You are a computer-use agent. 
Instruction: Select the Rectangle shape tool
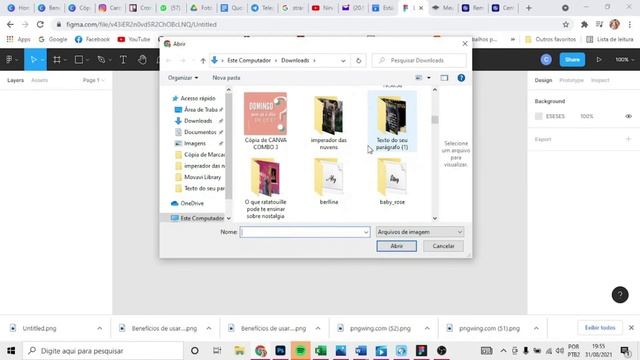[79, 60]
